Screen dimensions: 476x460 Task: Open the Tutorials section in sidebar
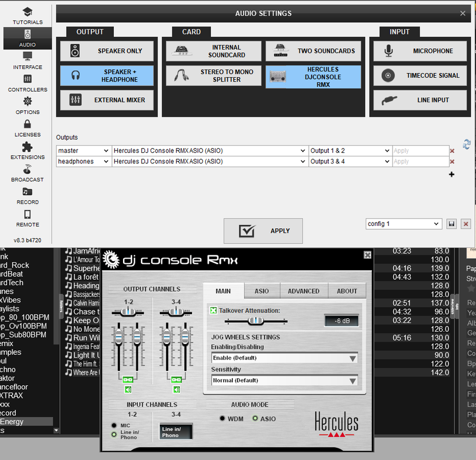click(28, 16)
